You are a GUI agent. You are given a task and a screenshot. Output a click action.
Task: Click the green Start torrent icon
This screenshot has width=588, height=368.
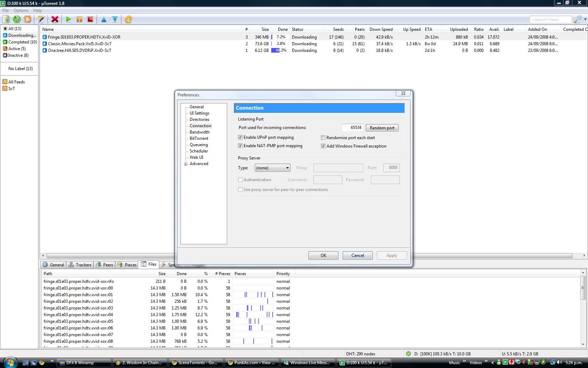(x=69, y=20)
